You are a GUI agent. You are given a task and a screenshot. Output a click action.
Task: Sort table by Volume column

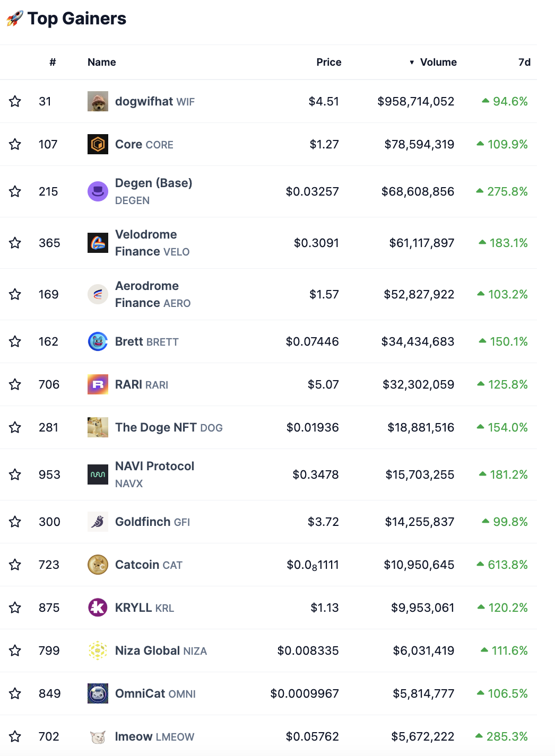coord(438,62)
